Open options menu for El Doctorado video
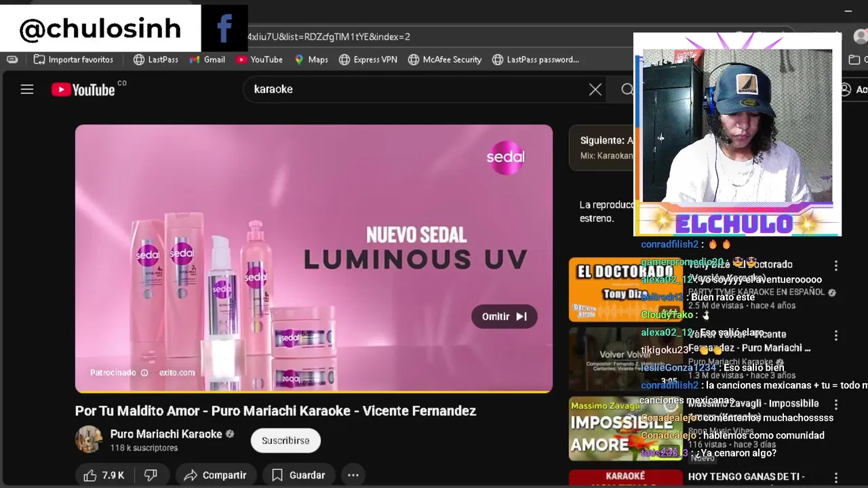This screenshot has height=488, width=868. point(836,266)
